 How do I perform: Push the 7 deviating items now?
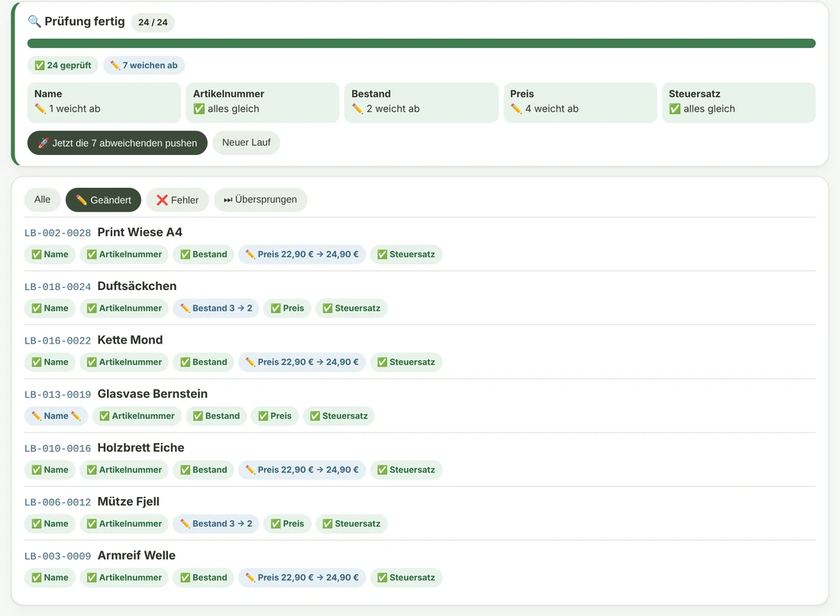click(x=118, y=143)
